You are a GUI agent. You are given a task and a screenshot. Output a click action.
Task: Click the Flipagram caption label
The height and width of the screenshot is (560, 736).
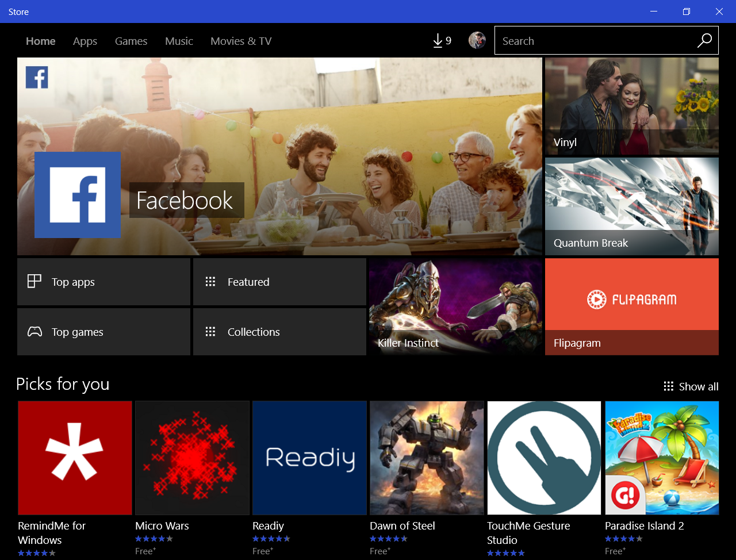pos(577,343)
